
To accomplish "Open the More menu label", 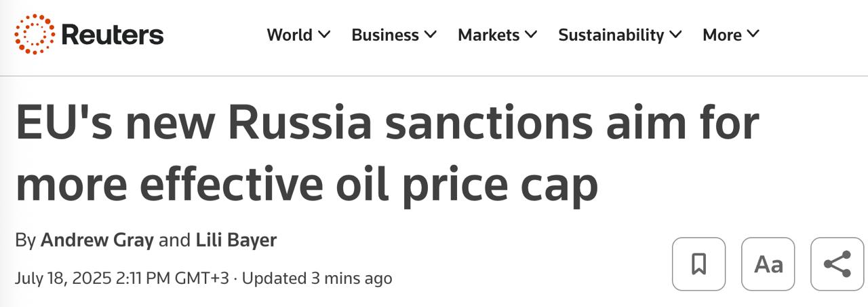I will (722, 35).
